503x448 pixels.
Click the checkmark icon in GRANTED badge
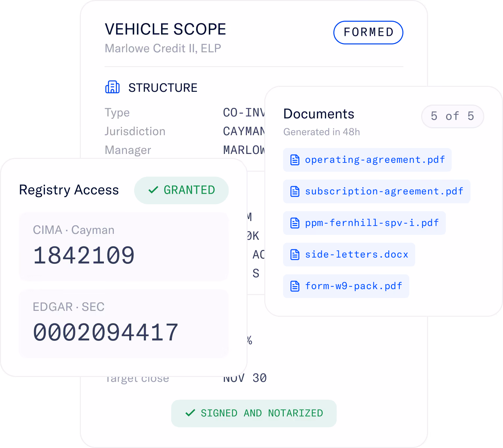click(154, 190)
